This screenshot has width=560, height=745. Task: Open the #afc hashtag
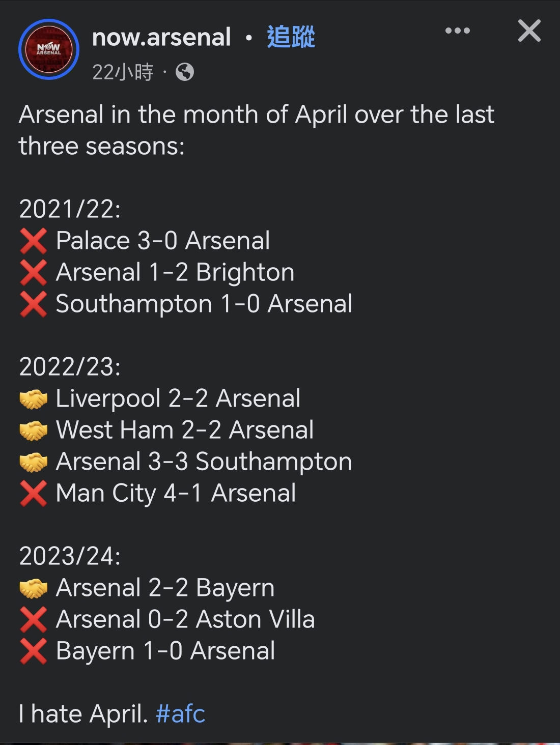coord(180,713)
